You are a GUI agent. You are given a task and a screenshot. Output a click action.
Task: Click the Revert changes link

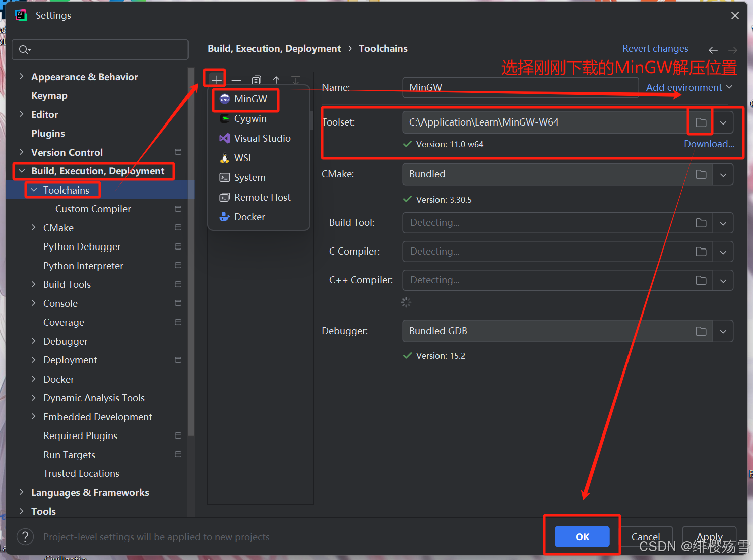point(655,48)
